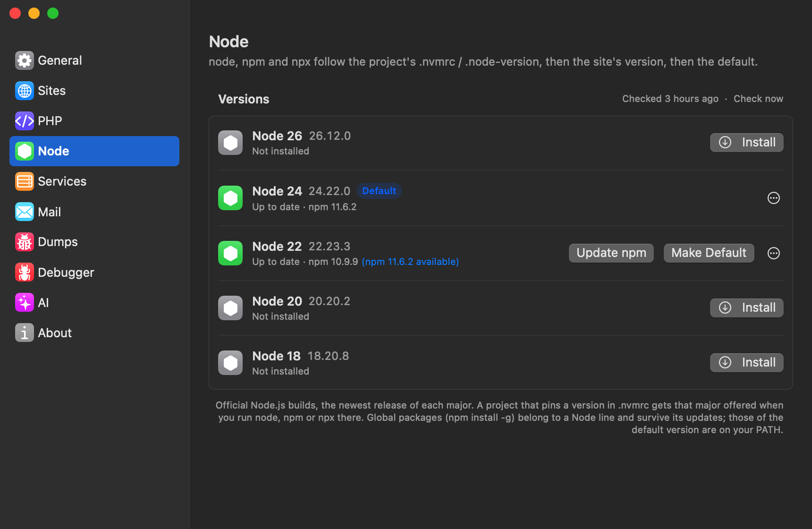Install Node 26
Screen dimensions: 812x529
coord(747,143)
